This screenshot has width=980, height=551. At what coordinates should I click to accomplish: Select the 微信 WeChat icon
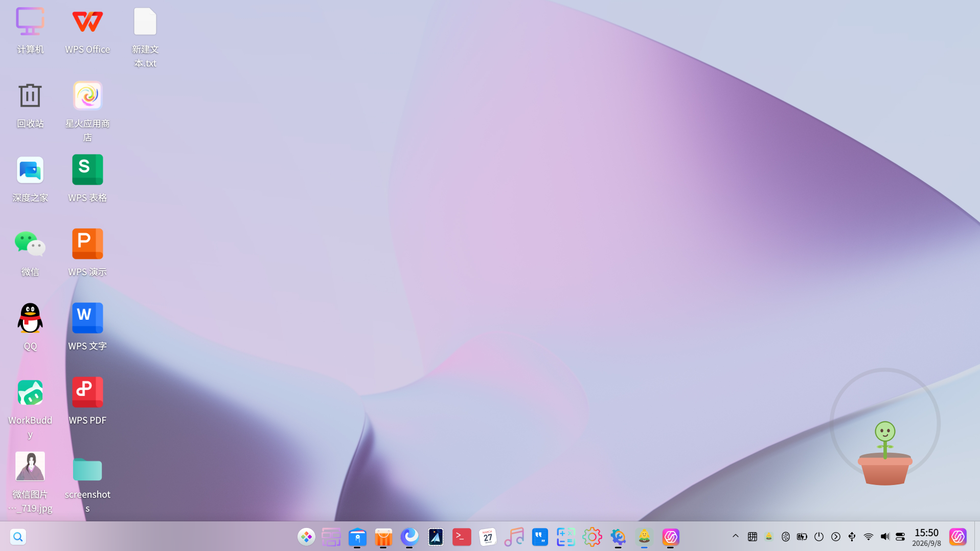tap(30, 253)
